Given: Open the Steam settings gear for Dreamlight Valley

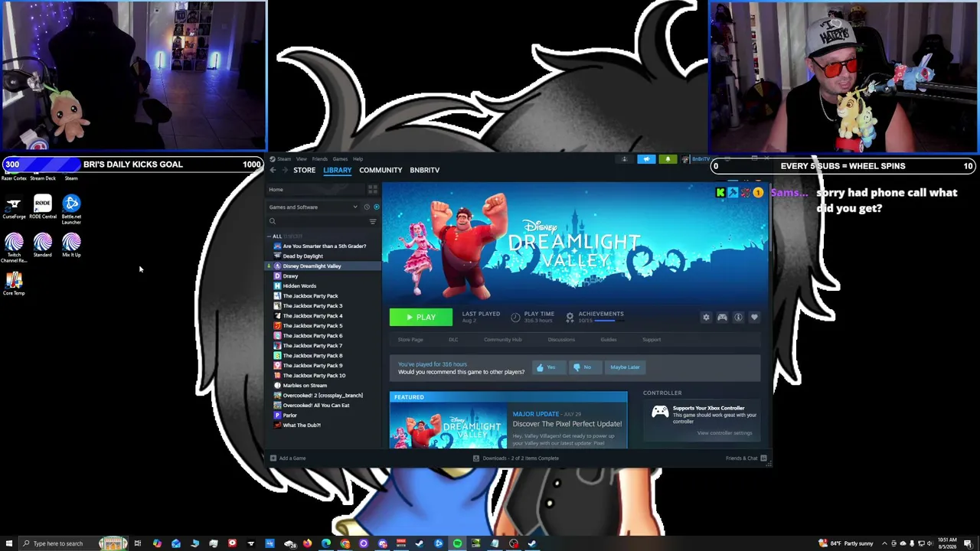Looking at the screenshot, I should coord(706,317).
